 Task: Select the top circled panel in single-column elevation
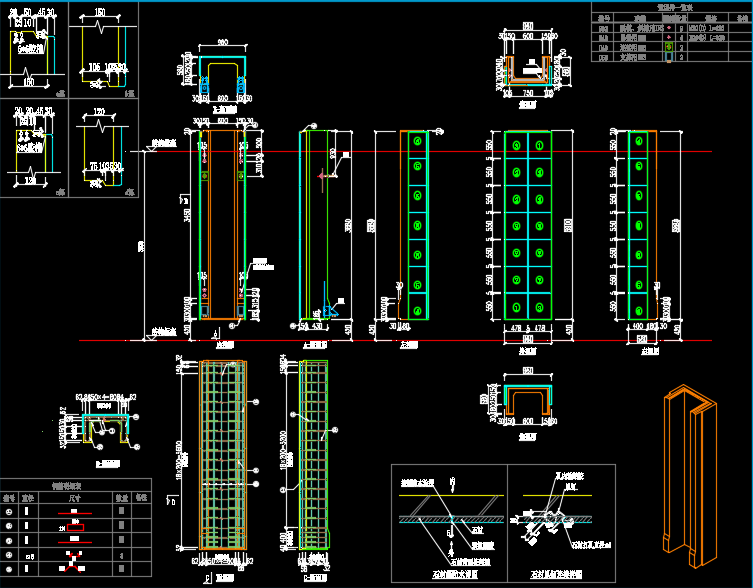pyautogui.click(x=417, y=143)
